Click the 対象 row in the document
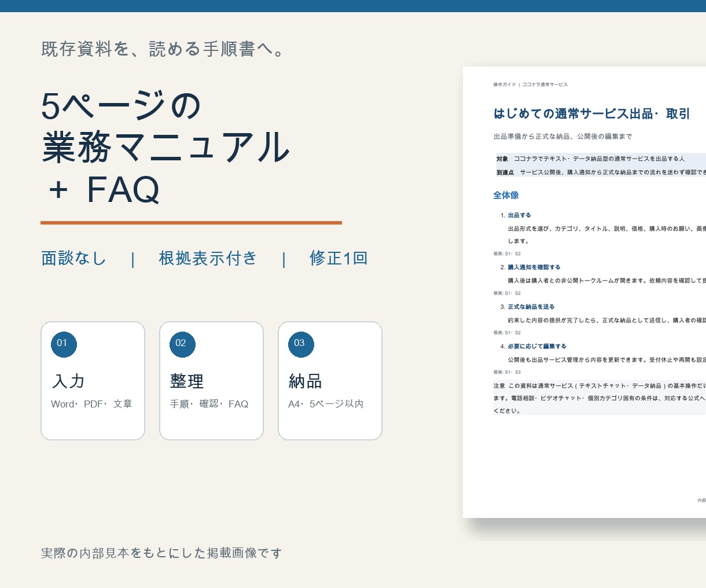The height and width of the screenshot is (588, 706). pyautogui.click(x=601, y=159)
